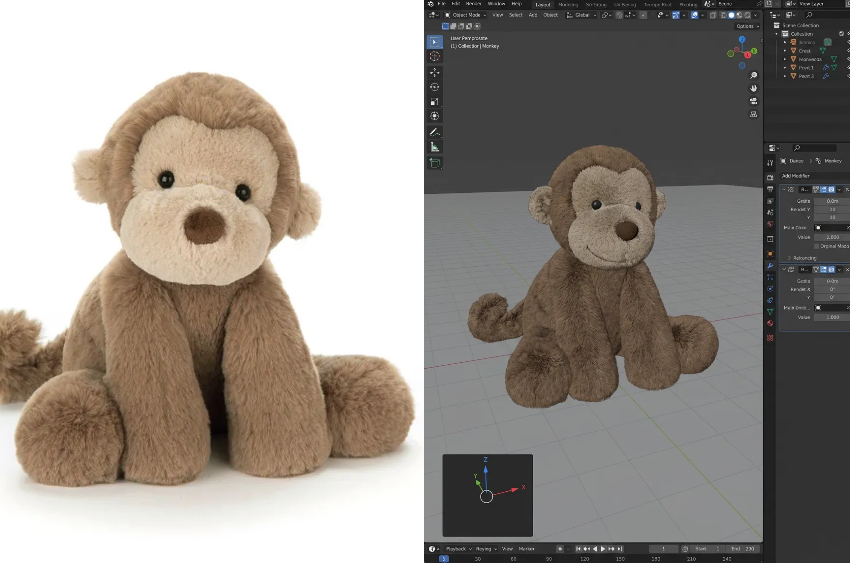The height and width of the screenshot is (563, 850).
Task: Select the Transform tool
Action: (x=435, y=116)
